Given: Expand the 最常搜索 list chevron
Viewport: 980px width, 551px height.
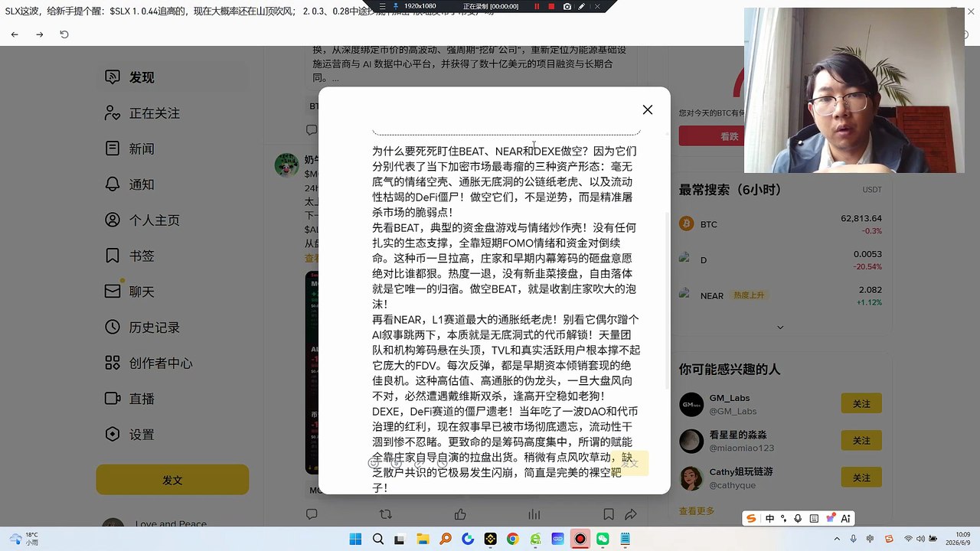Looking at the screenshot, I should 780,327.
